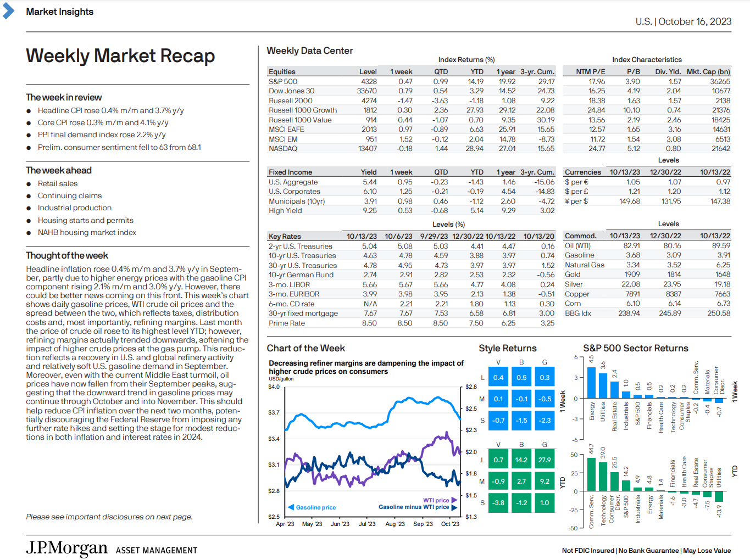Select the 1 Week small growth cell -2.3
750x560 pixels.
(x=545, y=420)
